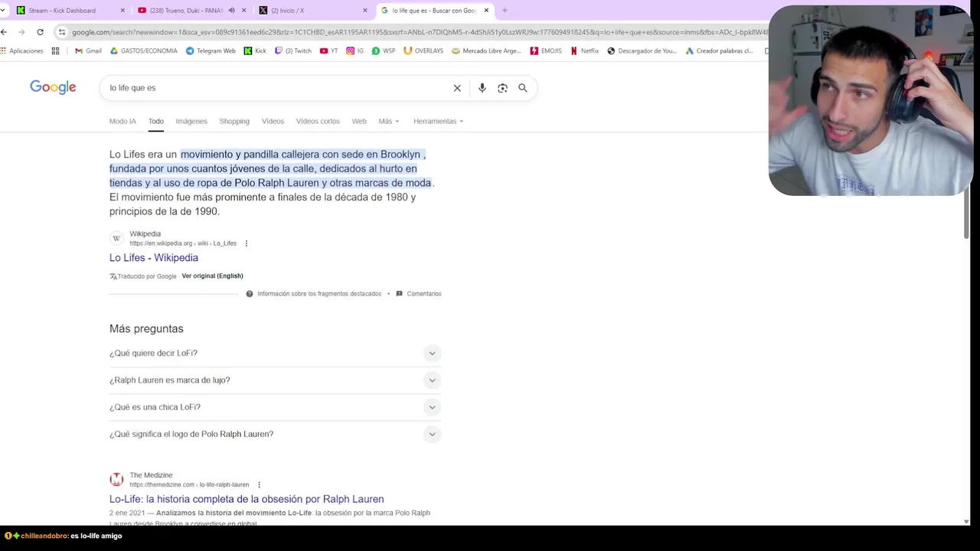Viewport: 980px width, 551px height.
Task: Close the Kick Dashboard tab
Action: pyautogui.click(x=122, y=11)
